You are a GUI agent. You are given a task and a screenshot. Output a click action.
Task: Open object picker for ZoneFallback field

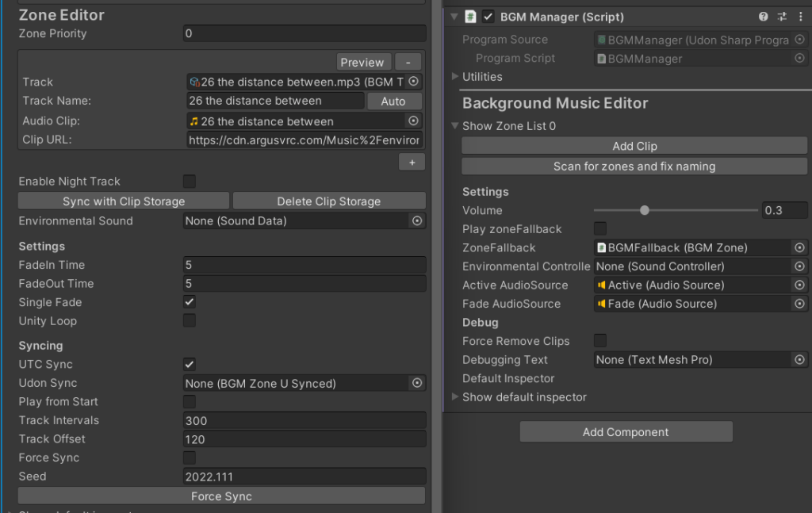pos(799,248)
